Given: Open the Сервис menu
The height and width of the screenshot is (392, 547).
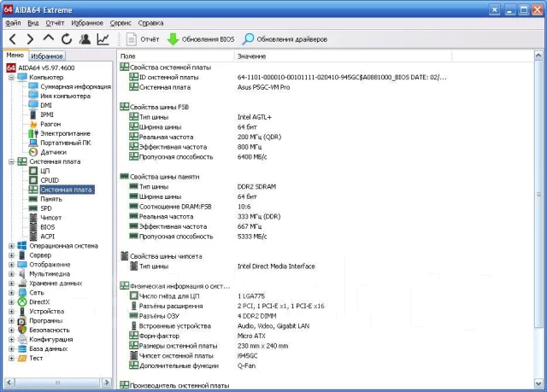Looking at the screenshot, I should tap(121, 23).
